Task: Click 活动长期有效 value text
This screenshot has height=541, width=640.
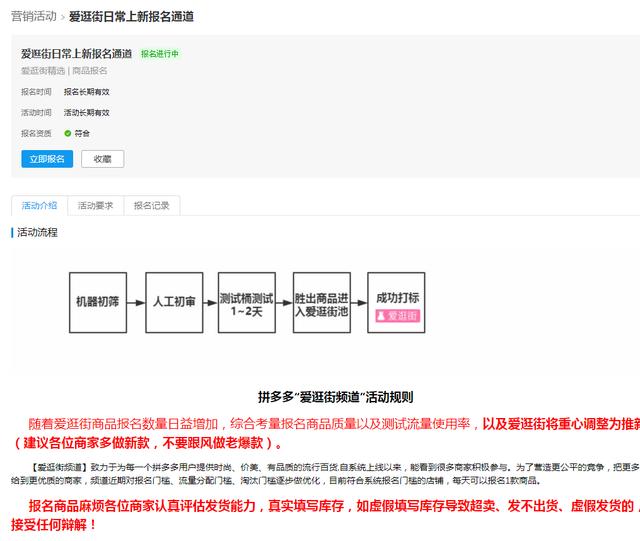Action: [x=87, y=112]
